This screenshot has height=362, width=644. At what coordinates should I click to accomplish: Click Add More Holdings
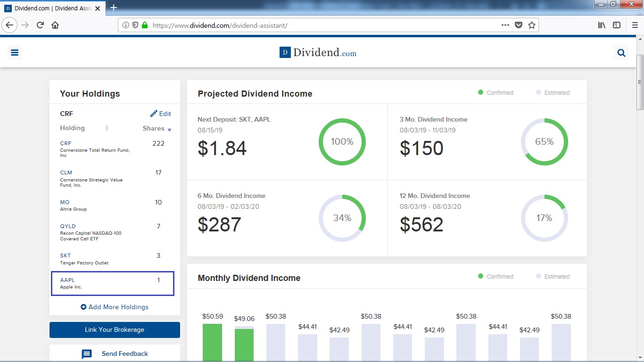point(115,307)
